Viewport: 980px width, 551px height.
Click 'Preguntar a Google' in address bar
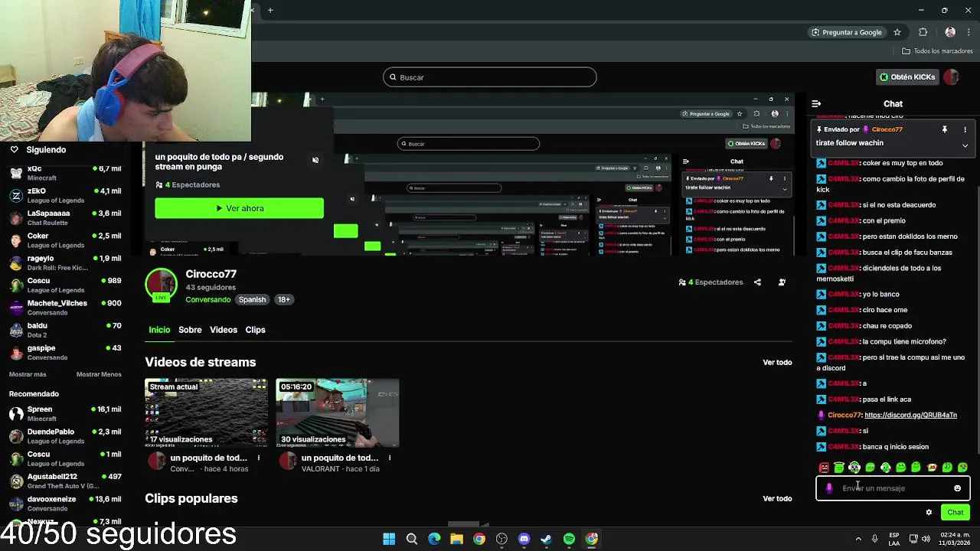[846, 32]
